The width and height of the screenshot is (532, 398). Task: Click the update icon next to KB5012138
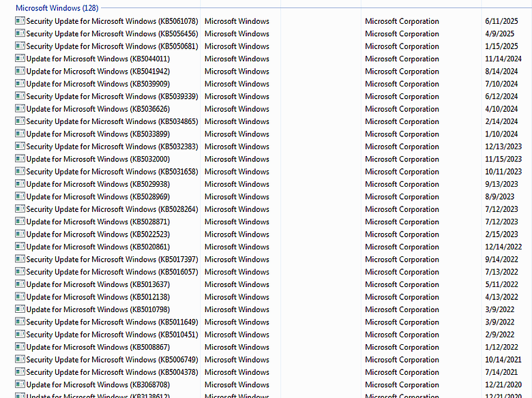[x=20, y=297]
